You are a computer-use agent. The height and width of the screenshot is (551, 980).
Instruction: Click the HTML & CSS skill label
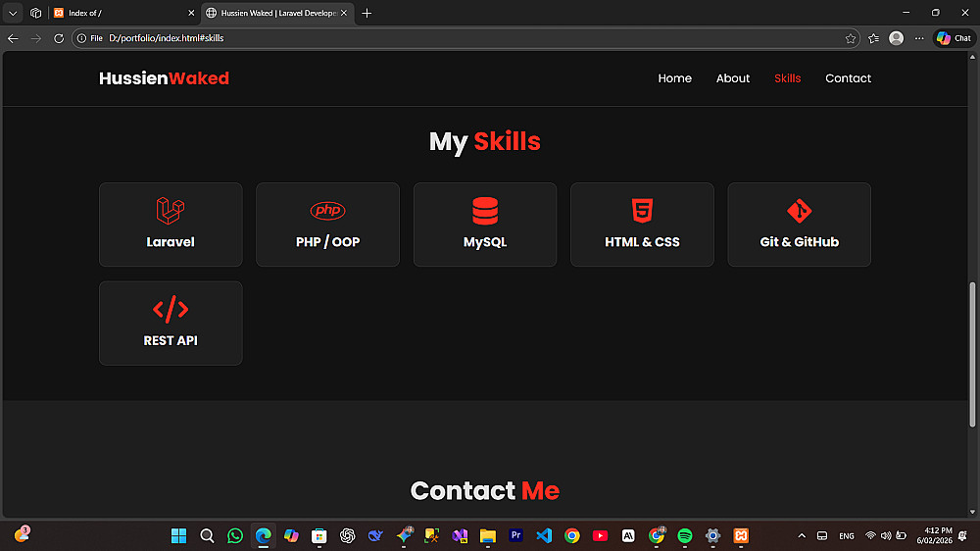[x=642, y=242]
